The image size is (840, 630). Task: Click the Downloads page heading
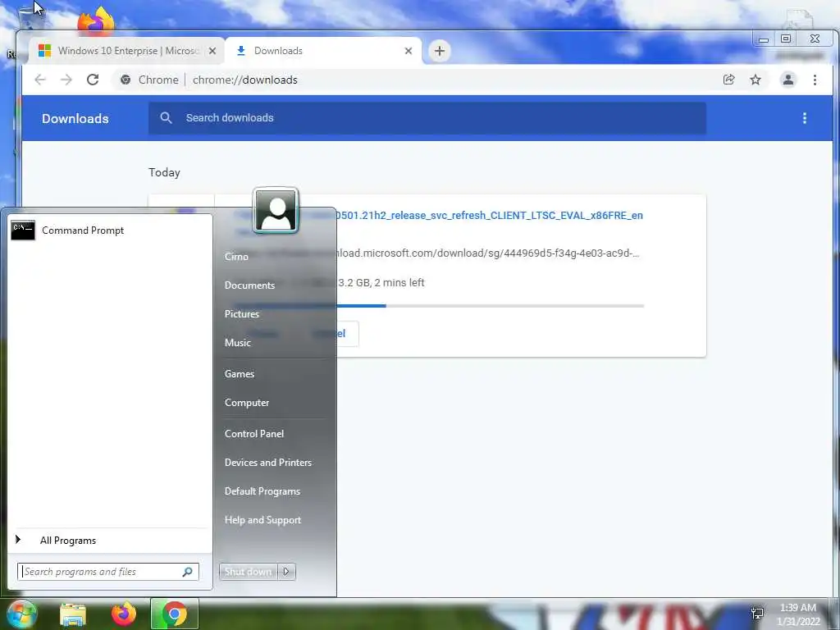point(75,118)
